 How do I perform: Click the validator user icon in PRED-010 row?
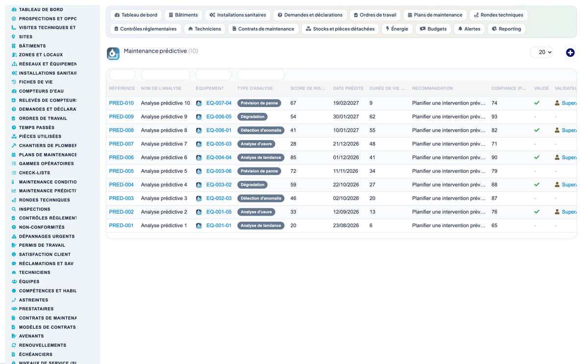click(557, 103)
